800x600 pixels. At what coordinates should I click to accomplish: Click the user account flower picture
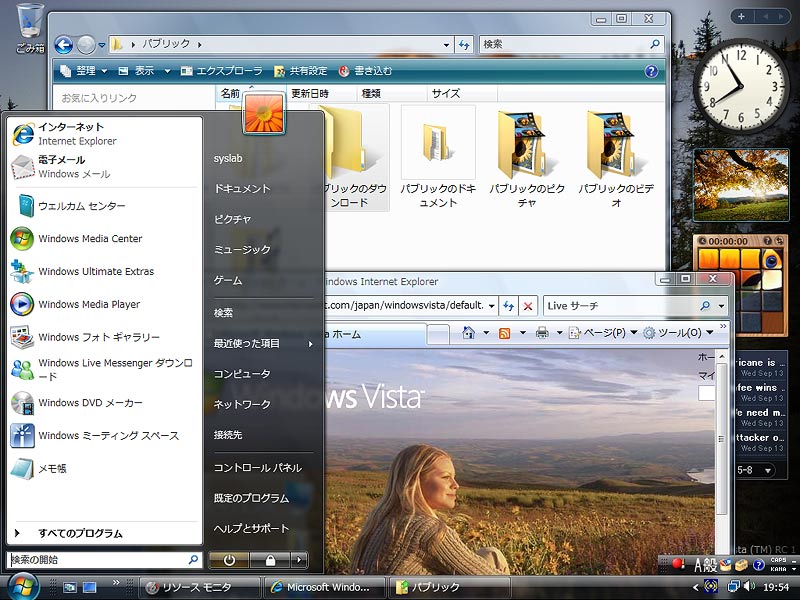click(x=264, y=113)
